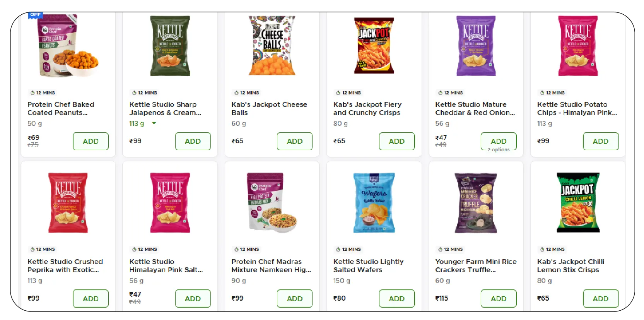Click the 12 MINS timer icon on Protein Chef Baked Coated Peanuts
Image resolution: width=644 pixels, height=320 pixels.
point(32,92)
